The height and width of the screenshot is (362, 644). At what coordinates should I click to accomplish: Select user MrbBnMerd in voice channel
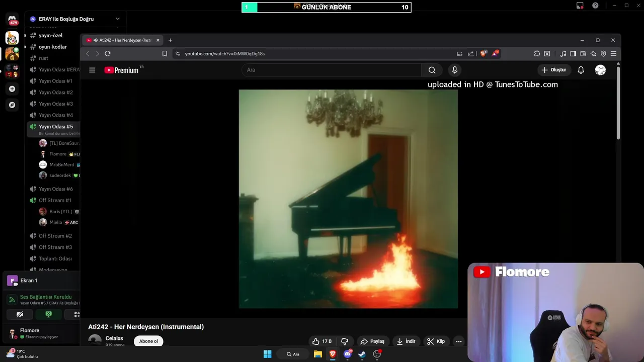(x=59, y=165)
